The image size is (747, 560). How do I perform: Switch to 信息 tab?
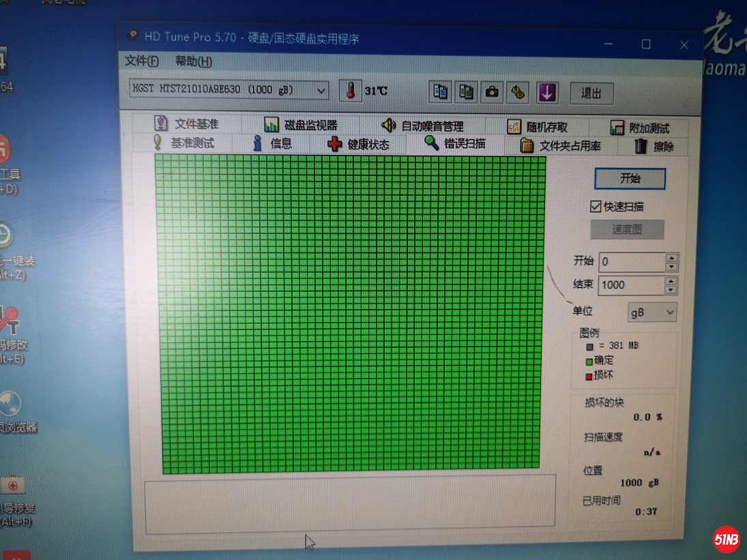[272, 143]
